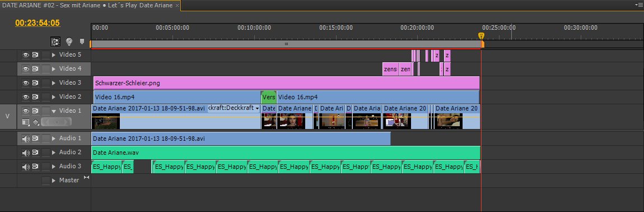Toggle sync lock icon for Video 3
Screen dimensions: 644x212
[x=36, y=83]
